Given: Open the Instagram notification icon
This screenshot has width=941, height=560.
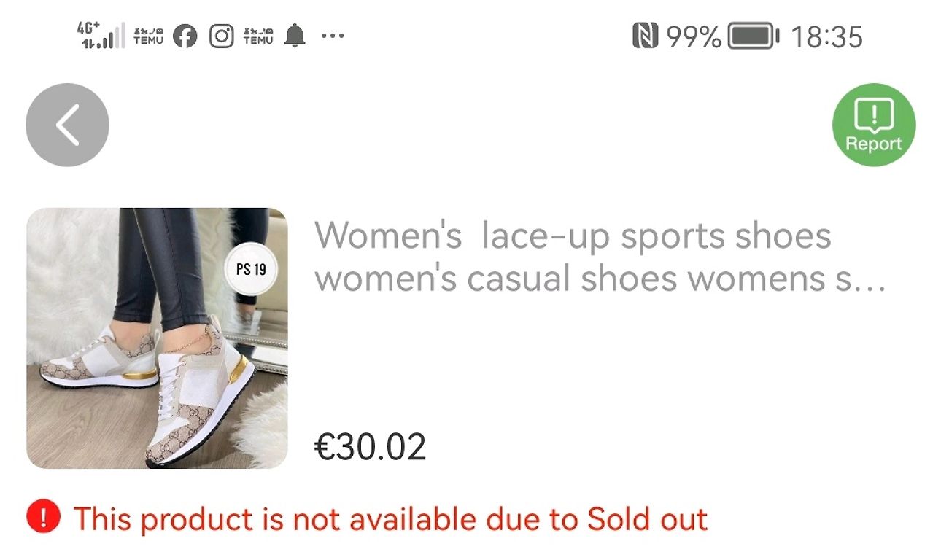Looking at the screenshot, I should coord(221,36).
